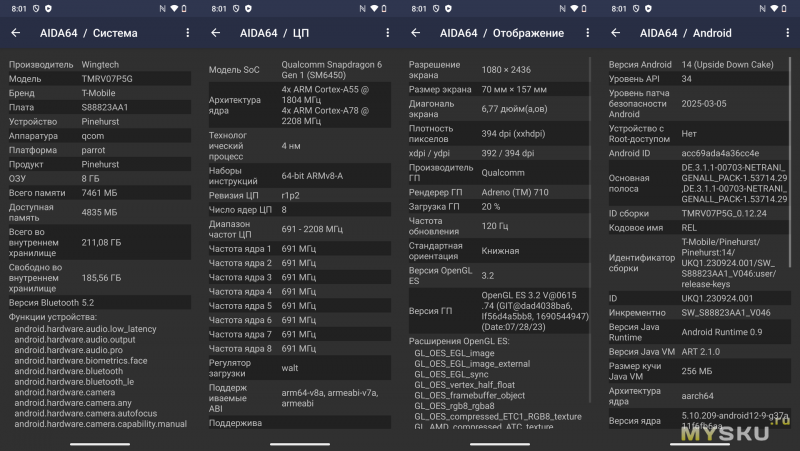Select the Уровень API 34 row
The image size is (800, 451).
[699, 79]
